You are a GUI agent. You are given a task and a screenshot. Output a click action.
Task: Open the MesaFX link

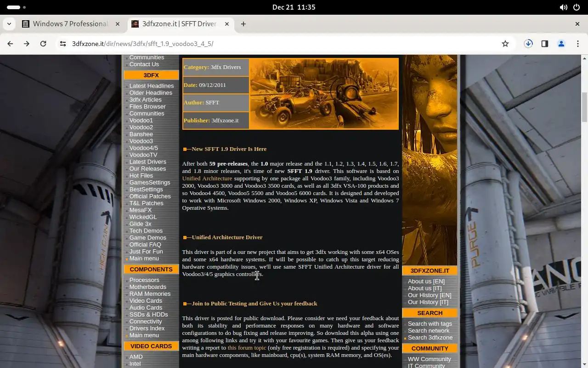point(140,210)
